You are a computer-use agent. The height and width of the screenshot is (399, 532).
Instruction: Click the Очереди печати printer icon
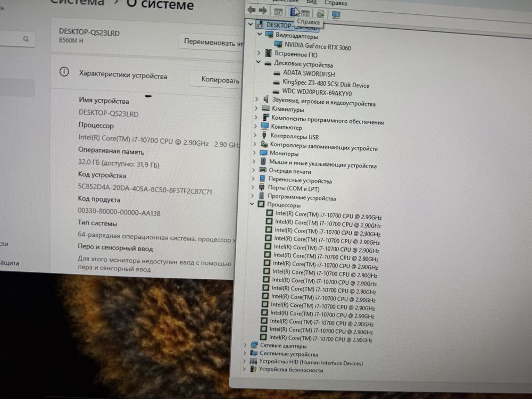pyautogui.click(x=263, y=170)
